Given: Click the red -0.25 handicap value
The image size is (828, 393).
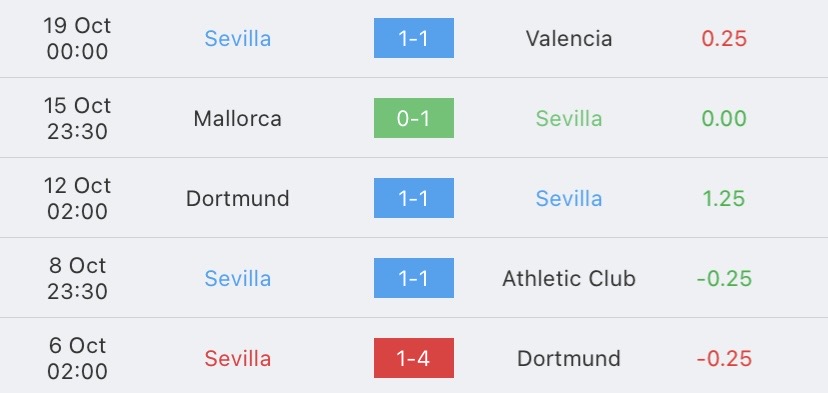Looking at the screenshot, I should tap(724, 359).
